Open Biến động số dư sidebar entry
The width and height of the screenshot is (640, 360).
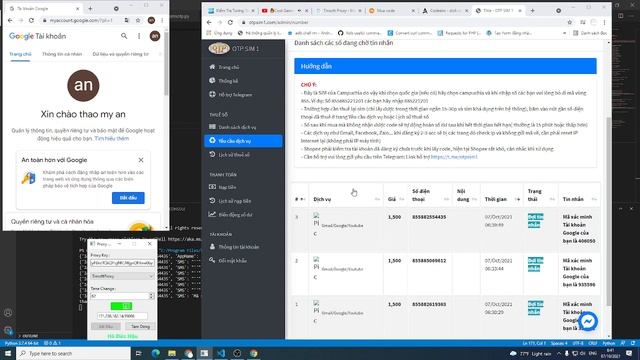[x=235, y=215]
